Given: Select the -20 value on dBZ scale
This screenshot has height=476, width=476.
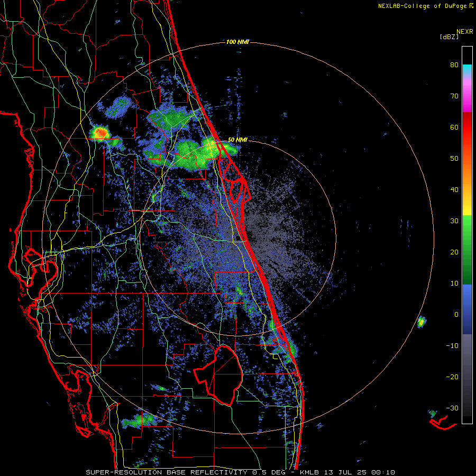Looking at the screenshot, I should pos(452,377).
